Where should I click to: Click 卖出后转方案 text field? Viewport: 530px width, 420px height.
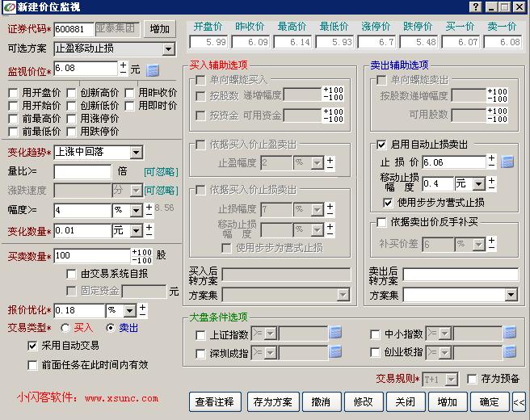[x=461, y=275]
